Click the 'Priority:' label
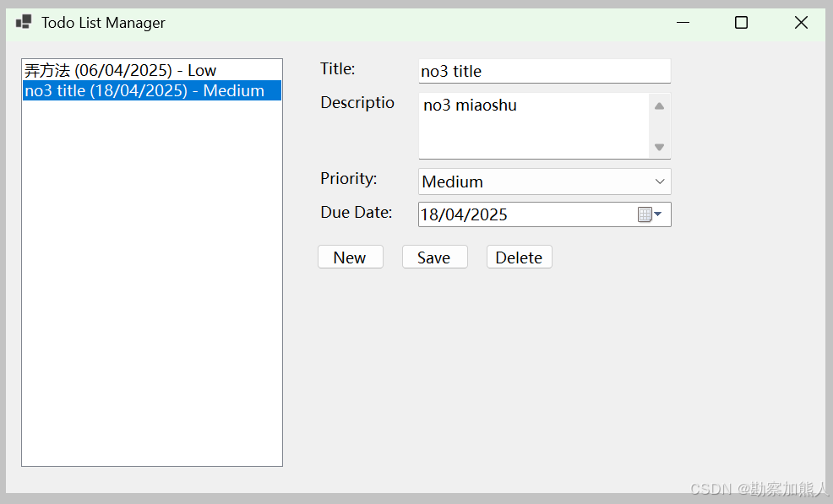This screenshot has width=833, height=504. pos(349,178)
